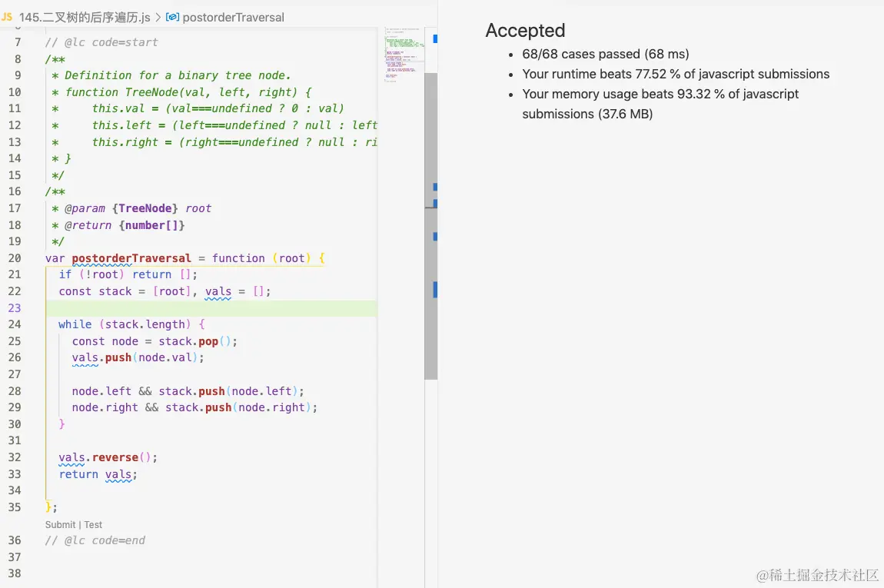
Task: Open the postorderTraversal breadcrumb symbol
Action: point(233,18)
